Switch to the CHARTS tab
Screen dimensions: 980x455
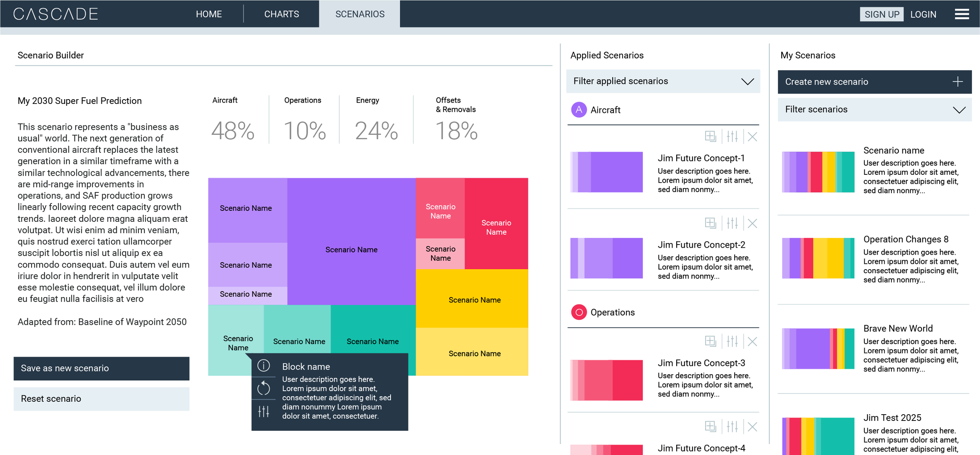point(281,14)
